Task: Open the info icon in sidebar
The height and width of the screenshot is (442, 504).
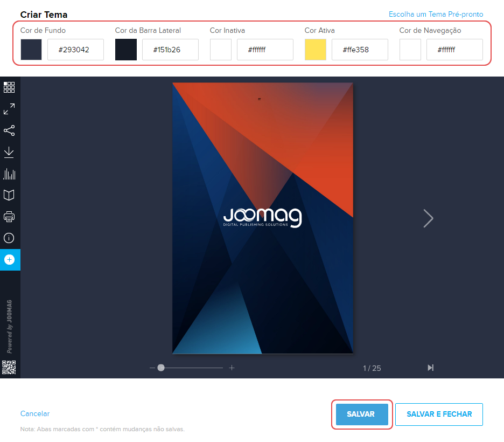Action: (x=9, y=238)
